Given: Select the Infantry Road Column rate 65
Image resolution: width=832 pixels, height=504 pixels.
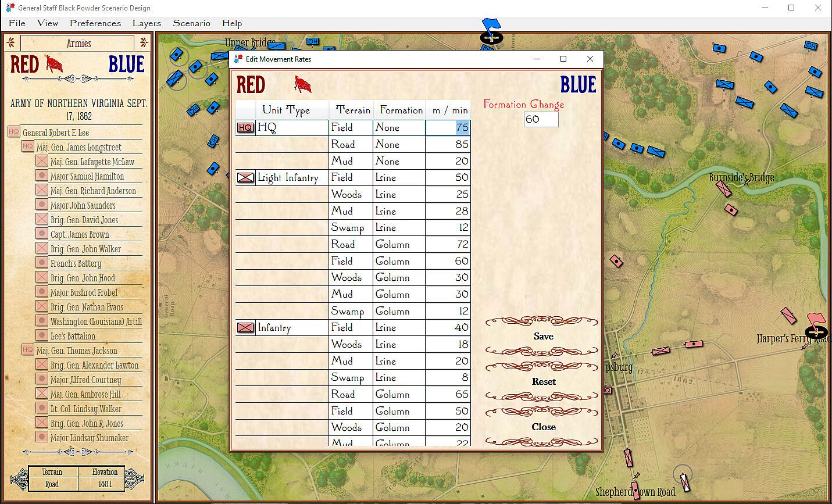Looking at the screenshot, I should point(448,394).
